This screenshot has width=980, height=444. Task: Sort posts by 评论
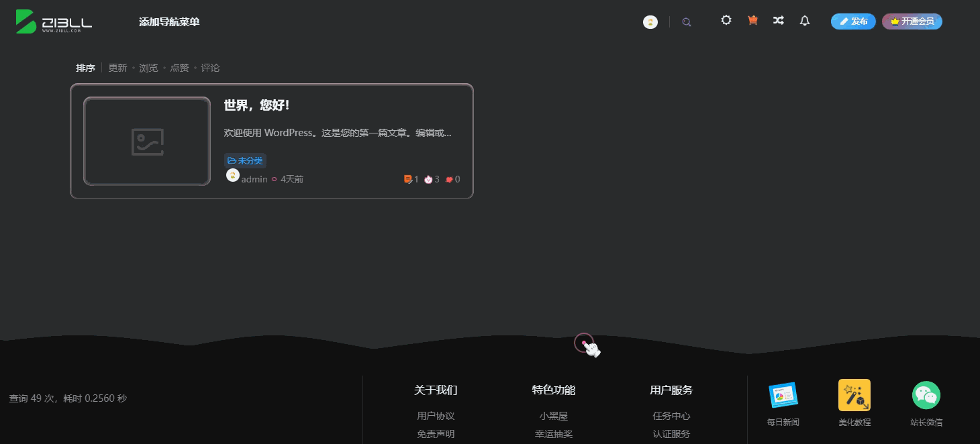210,68
